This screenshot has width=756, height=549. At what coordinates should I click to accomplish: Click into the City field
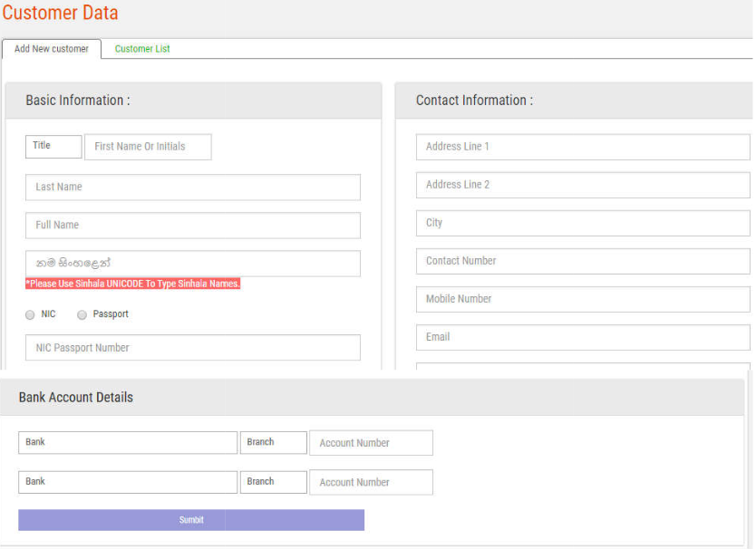582,222
